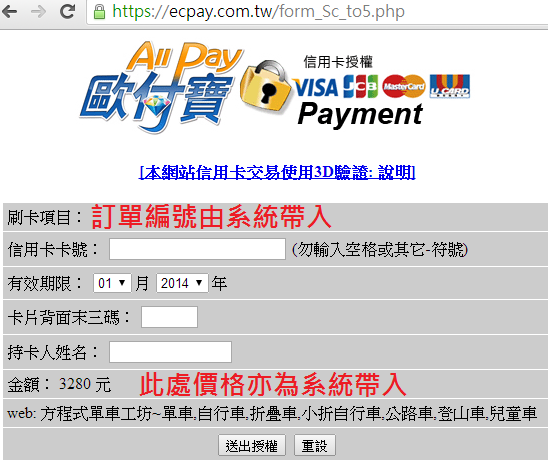Screen dimensions: 548x460
Task: Click the 勿輸入空格或其它-符號 hint text
Action: coord(380,250)
